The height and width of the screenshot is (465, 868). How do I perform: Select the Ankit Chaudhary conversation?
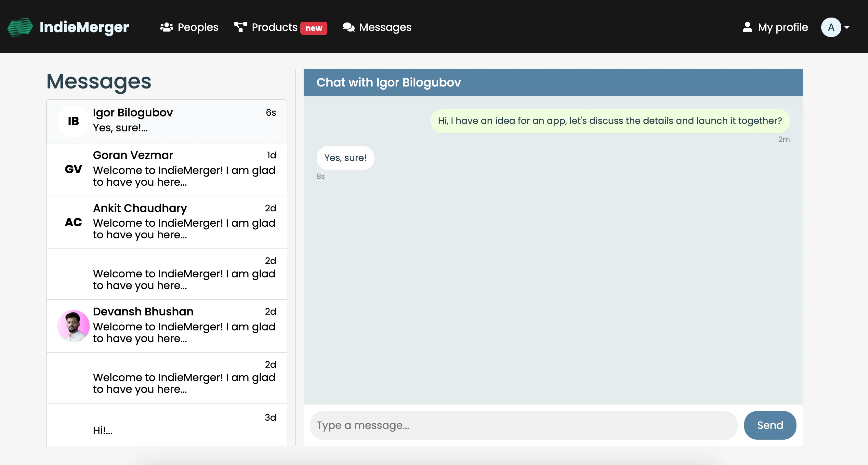[166, 222]
